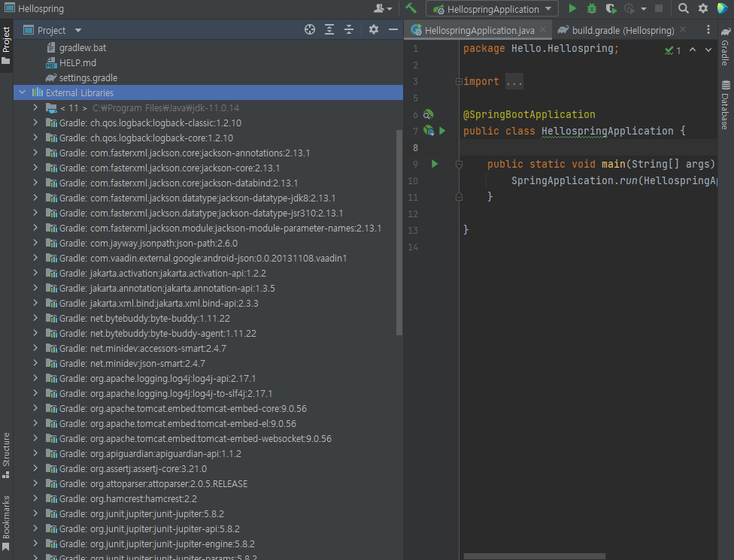Click run gutter icon on line 9 main method
734x560 pixels.
click(x=435, y=164)
